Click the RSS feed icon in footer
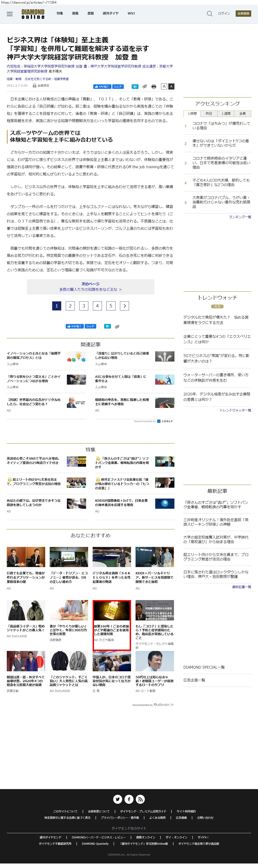258x868 pixels. 141,799
